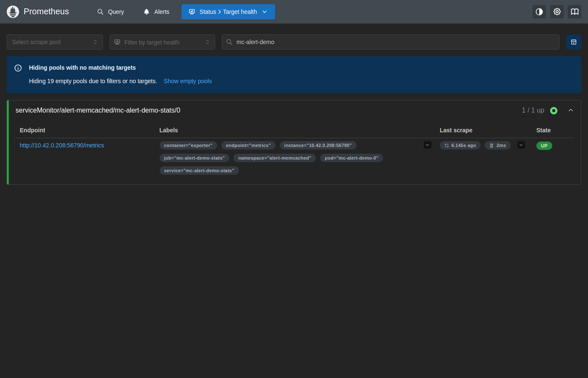Click the service="mc-alert-demo-stats" label badge
588x378 pixels.
tap(199, 171)
